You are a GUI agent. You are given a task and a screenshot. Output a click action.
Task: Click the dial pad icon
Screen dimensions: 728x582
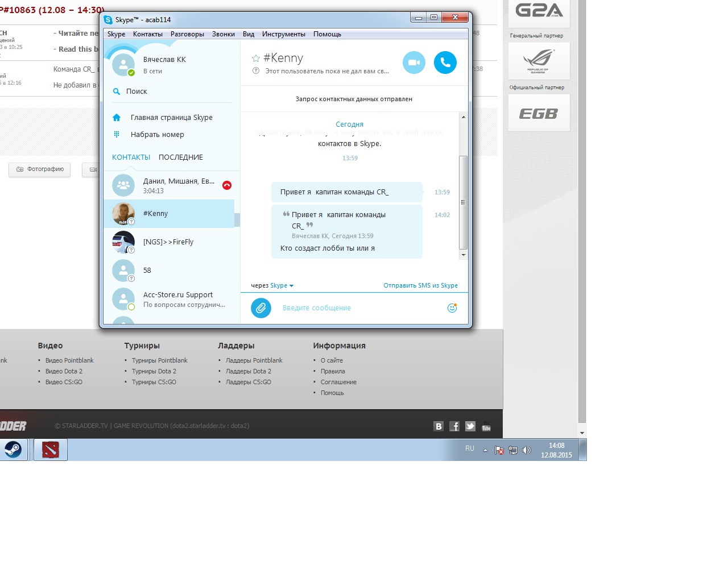(x=117, y=135)
